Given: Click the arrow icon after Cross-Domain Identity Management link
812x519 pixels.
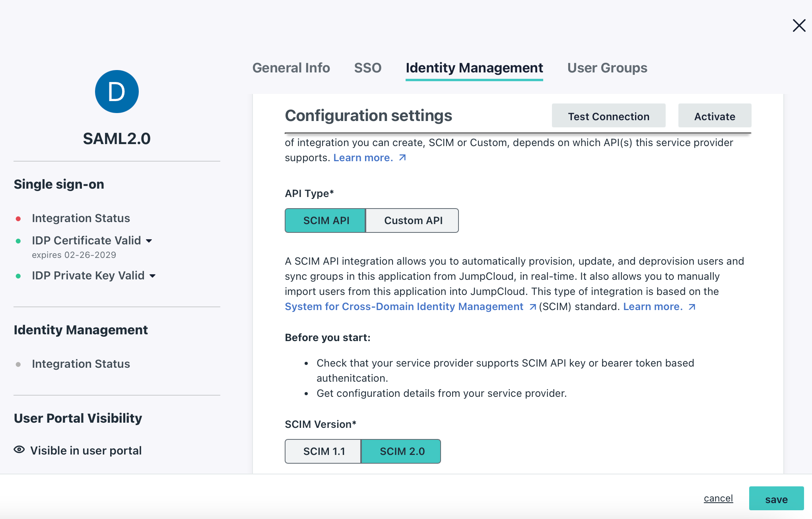Looking at the screenshot, I should click(x=532, y=307).
